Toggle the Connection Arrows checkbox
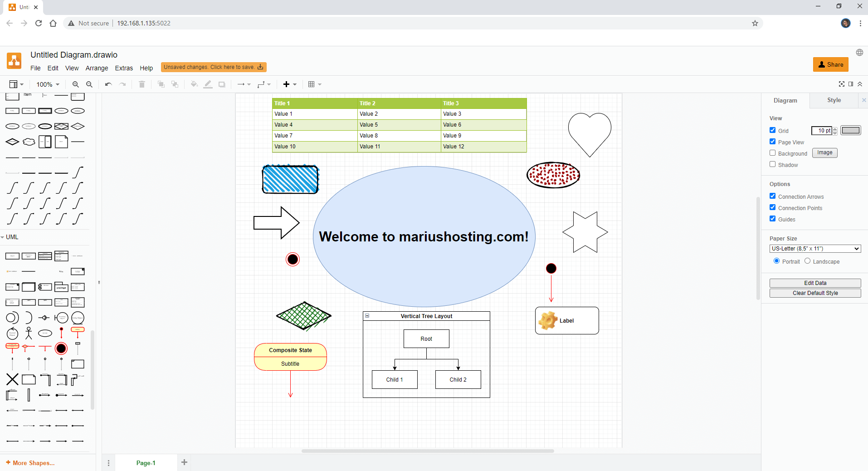The image size is (868, 471). (x=773, y=196)
